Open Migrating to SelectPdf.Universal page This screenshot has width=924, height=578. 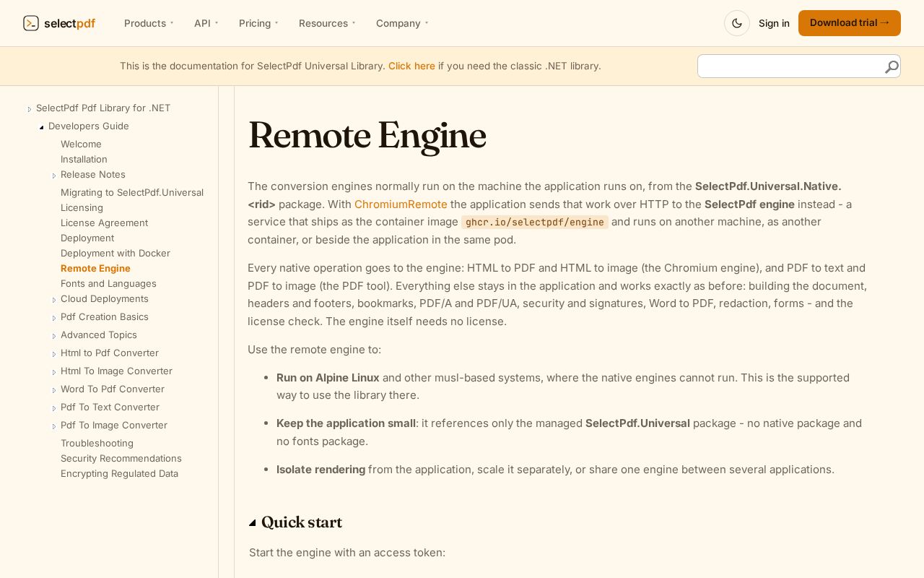tap(132, 192)
